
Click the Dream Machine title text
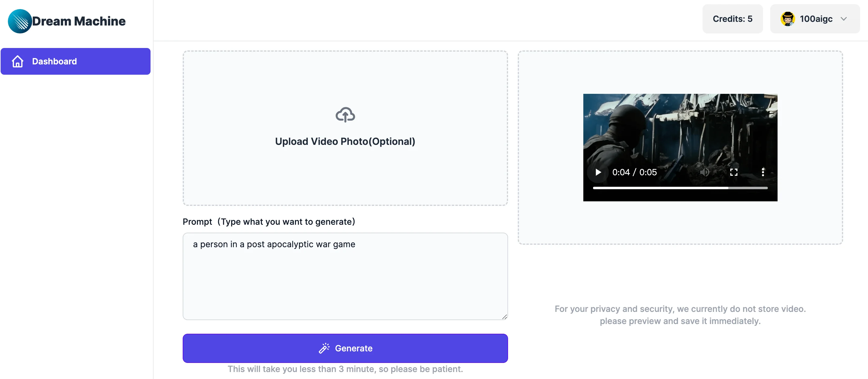(x=79, y=21)
